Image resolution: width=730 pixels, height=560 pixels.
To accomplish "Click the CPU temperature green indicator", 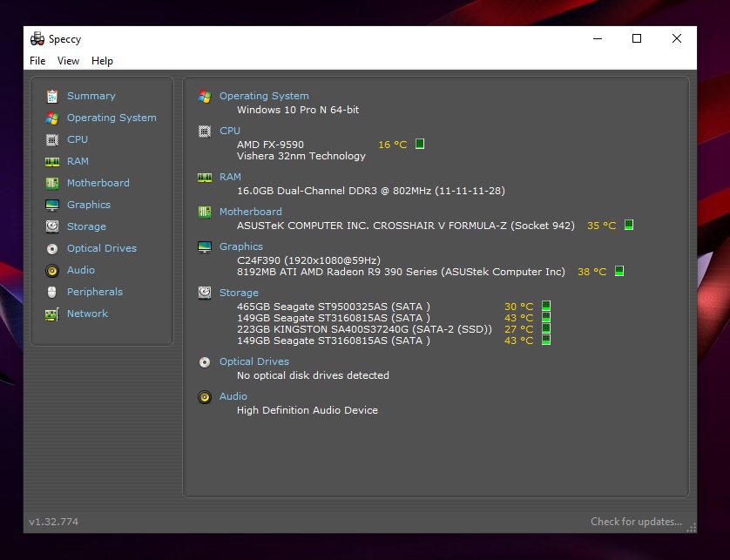I will click(x=420, y=144).
